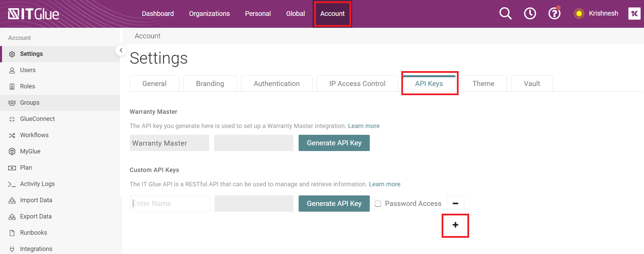Open Roles in the sidebar
The width and height of the screenshot is (644, 254).
pyautogui.click(x=60, y=87)
